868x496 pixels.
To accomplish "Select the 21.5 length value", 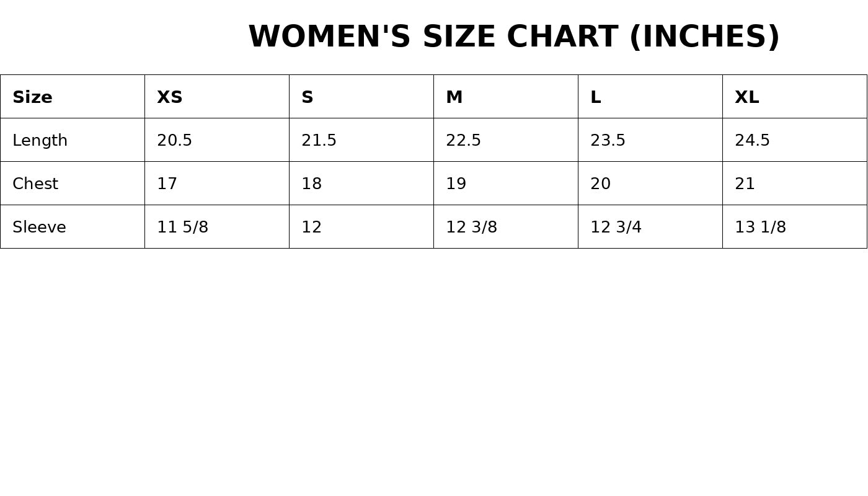I will pyautogui.click(x=319, y=141).
